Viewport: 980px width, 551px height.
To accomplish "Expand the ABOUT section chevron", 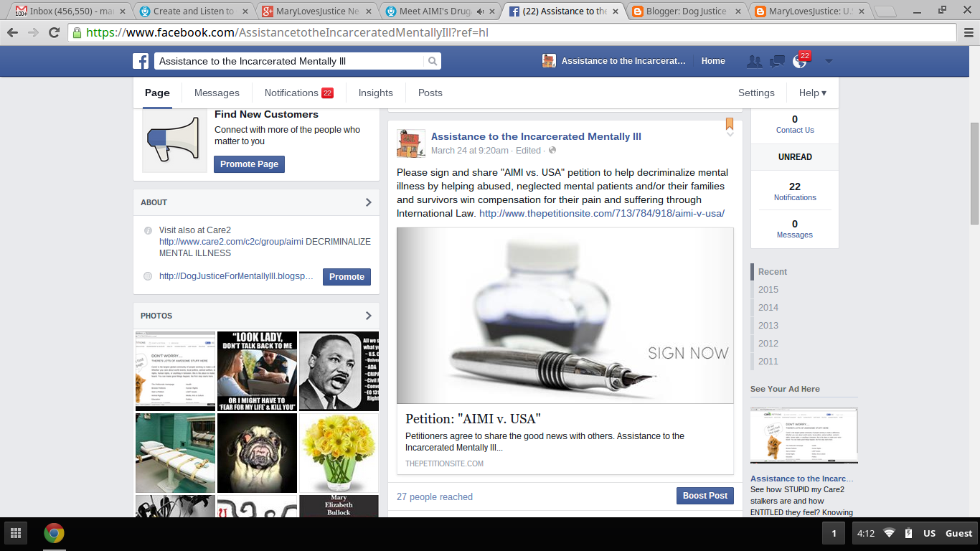I will [x=368, y=202].
